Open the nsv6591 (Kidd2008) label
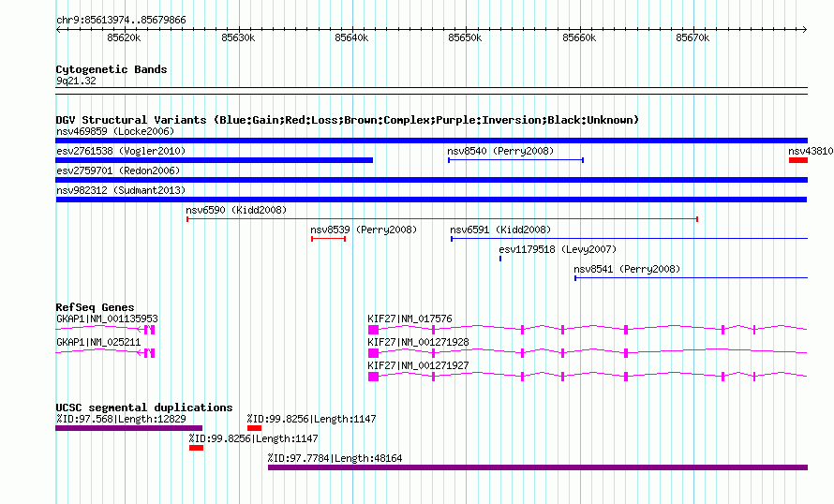The height and width of the screenshot is (504, 834). pyautogui.click(x=500, y=230)
